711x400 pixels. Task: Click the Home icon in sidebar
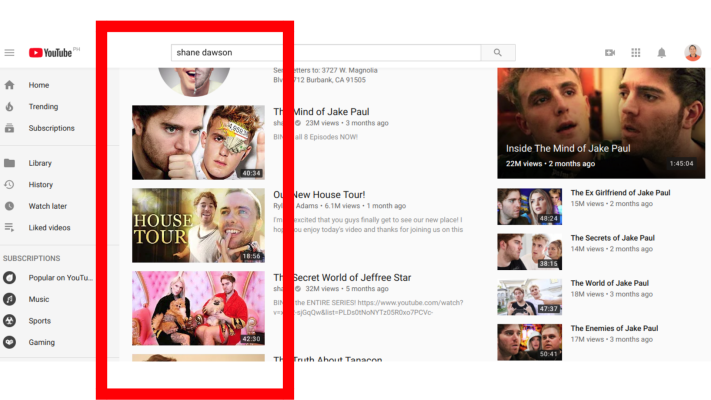coord(9,85)
